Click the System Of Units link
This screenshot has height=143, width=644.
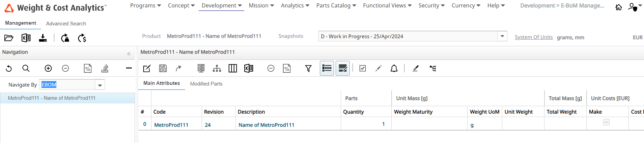(533, 37)
